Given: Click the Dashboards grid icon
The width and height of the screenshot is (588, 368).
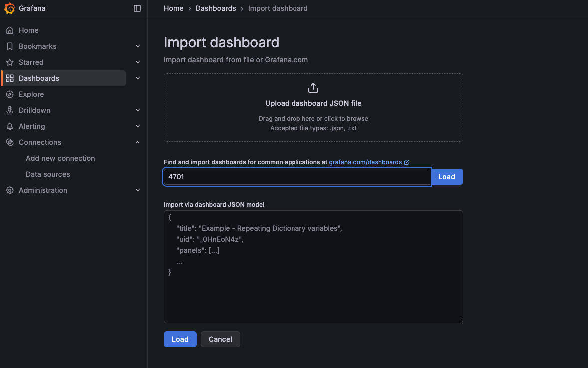Looking at the screenshot, I should (x=10, y=78).
